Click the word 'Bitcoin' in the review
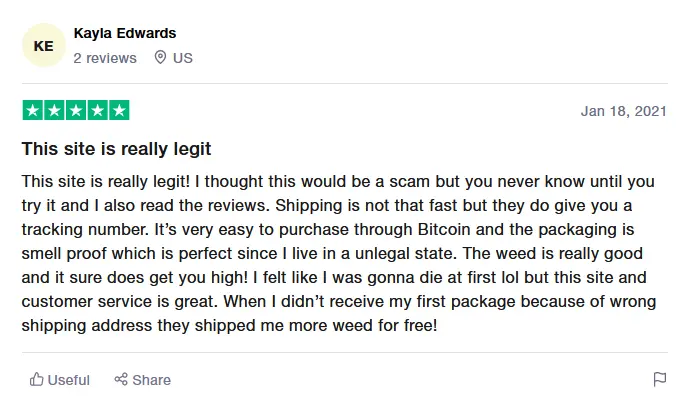This screenshot has width=690, height=413. click(x=444, y=230)
